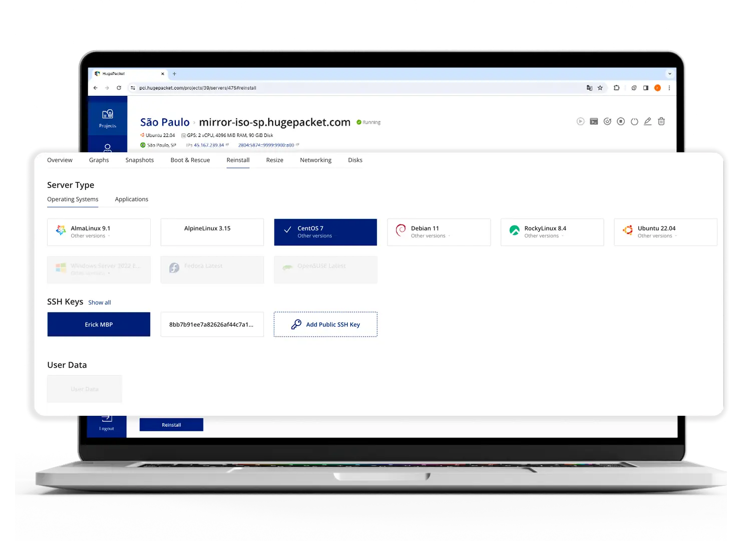Select the RockyLinux 8.4 card
This screenshot has height=541, width=756.
552,232
